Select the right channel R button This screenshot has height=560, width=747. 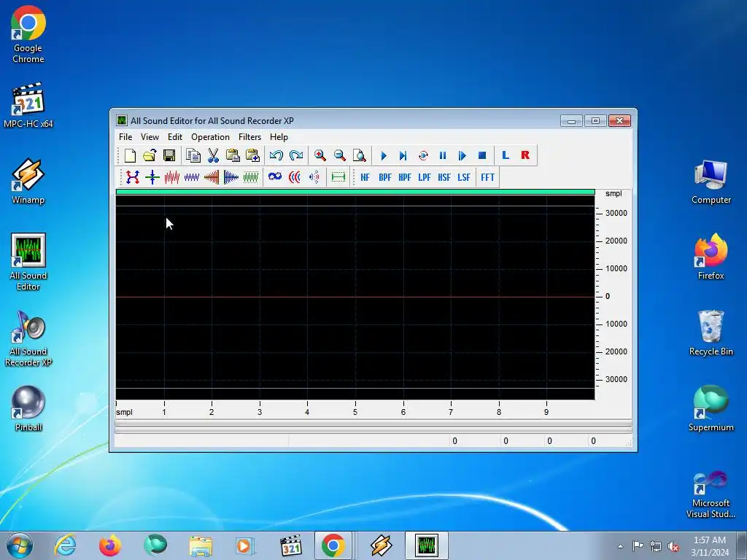pos(525,155)
